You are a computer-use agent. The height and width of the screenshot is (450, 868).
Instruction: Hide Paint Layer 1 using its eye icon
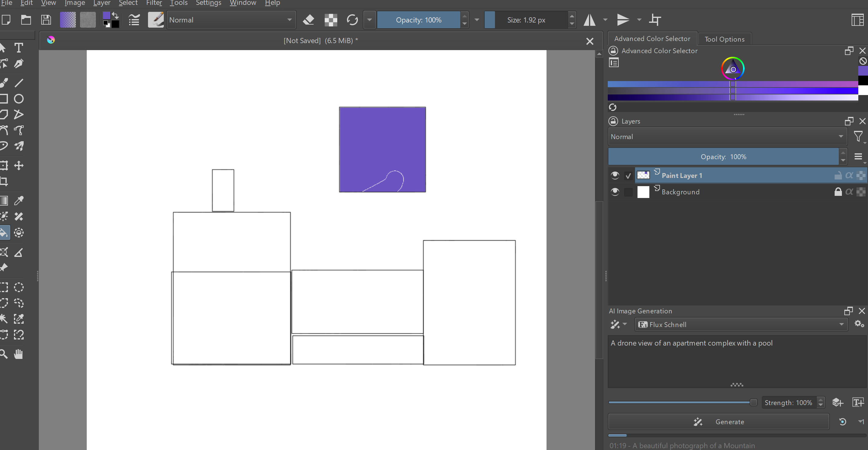[615, 175]
